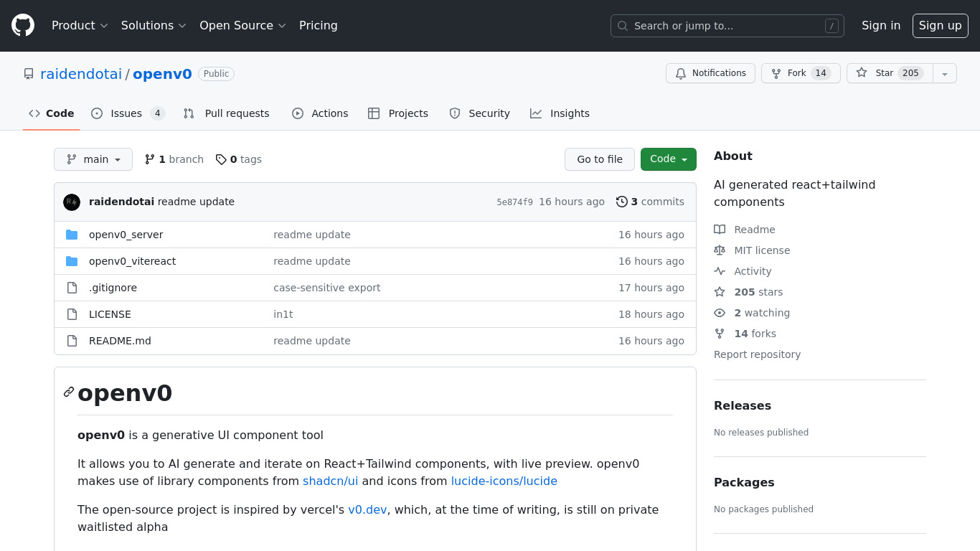Click the fork icon beside 14 forks
Viewport: 980px width, 551px height.
point(720,334)
